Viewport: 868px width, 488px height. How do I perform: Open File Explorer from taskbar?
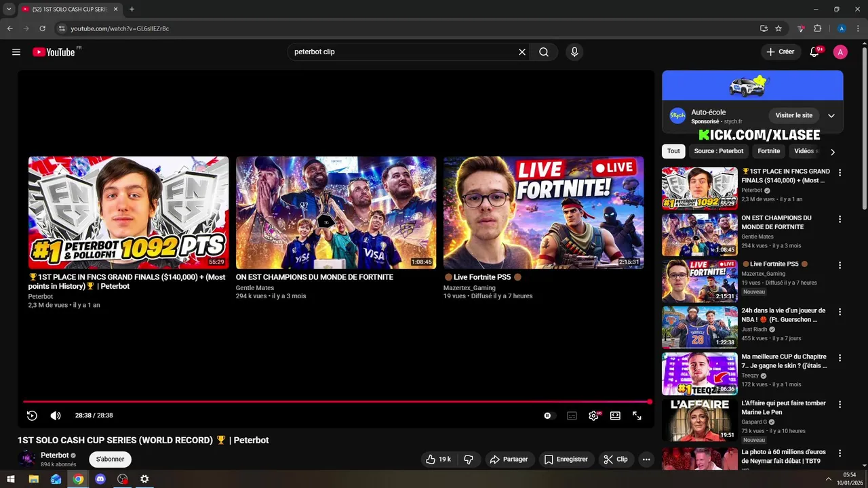[33, 479]
